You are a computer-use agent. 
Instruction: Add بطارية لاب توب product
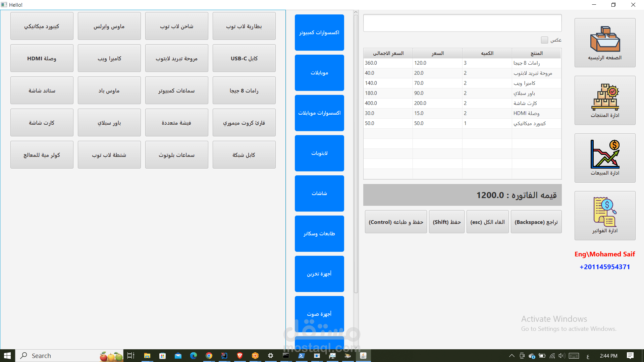click(244, 26)
